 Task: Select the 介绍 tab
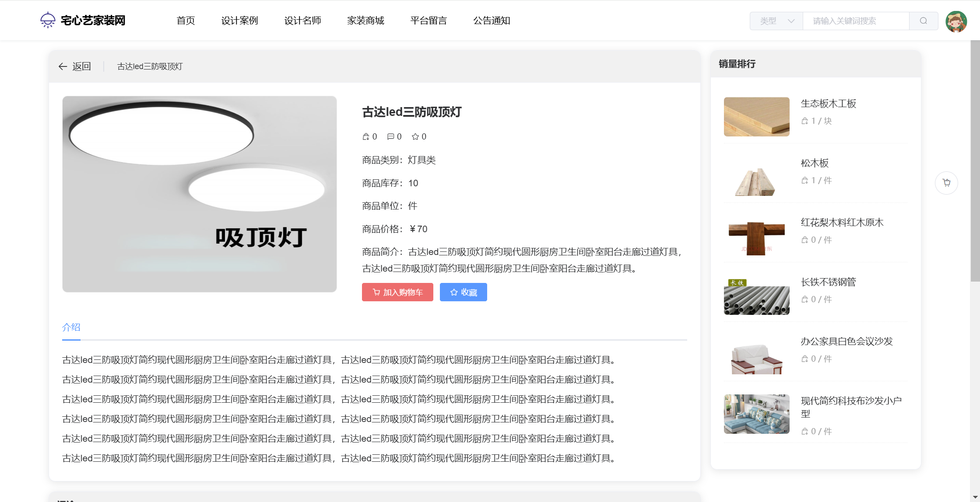pos(71,327)
